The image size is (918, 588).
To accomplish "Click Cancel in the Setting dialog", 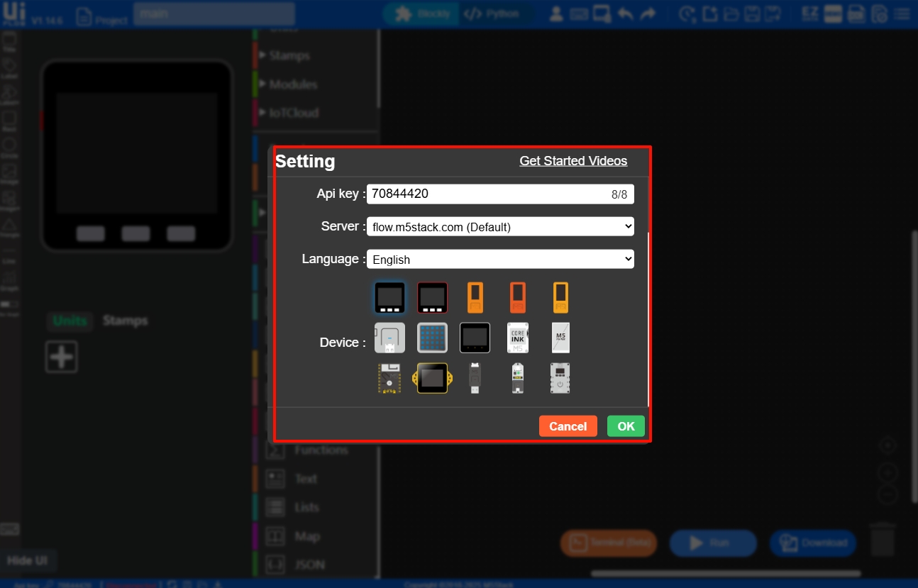I will point(568,426).
